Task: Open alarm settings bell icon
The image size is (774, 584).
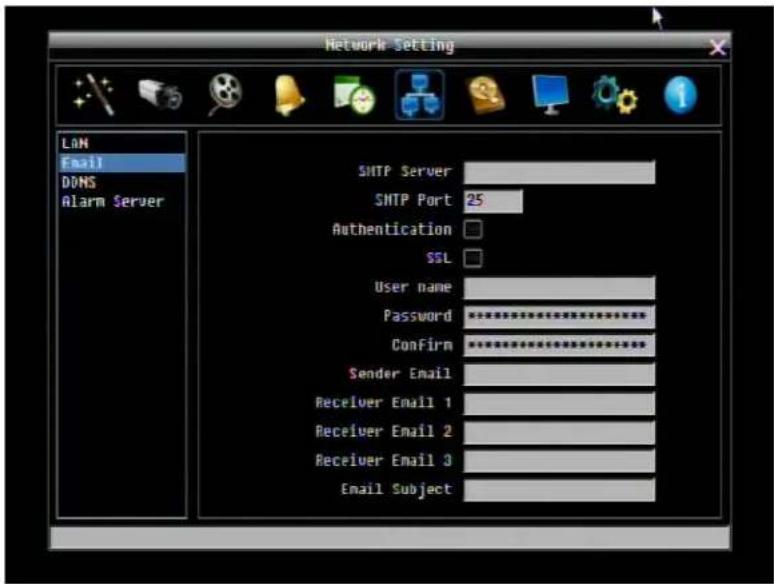Action: [x=289, y=95]
